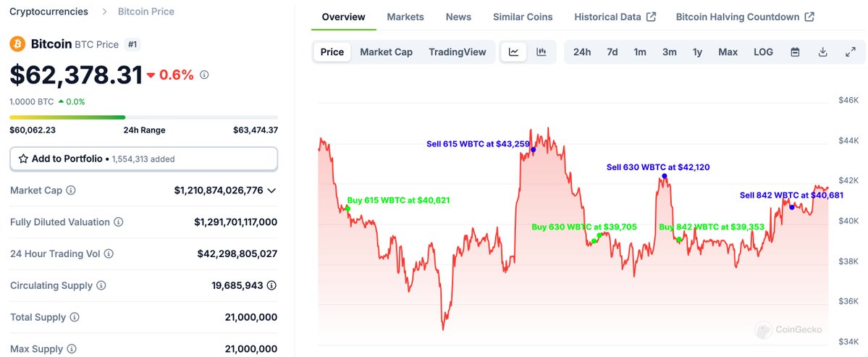Expand chart to fullscreen
This screenshot has height=357, width=868.
click(x=850, y=52)
